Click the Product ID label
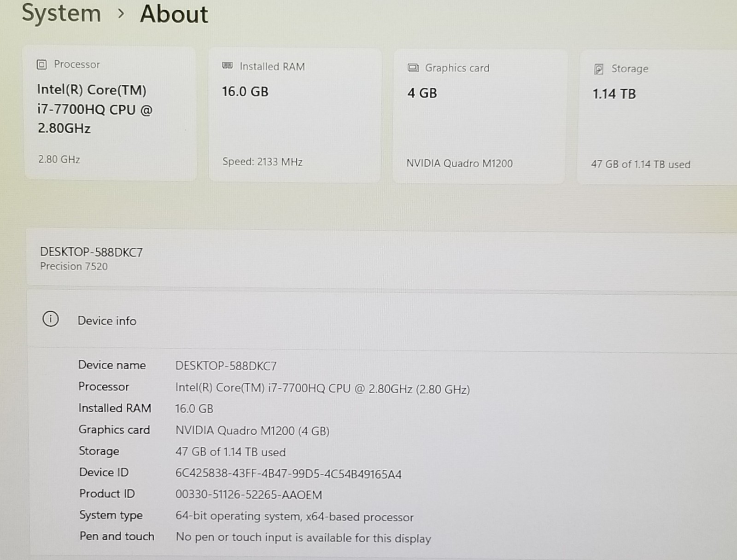 pos(107,493)
